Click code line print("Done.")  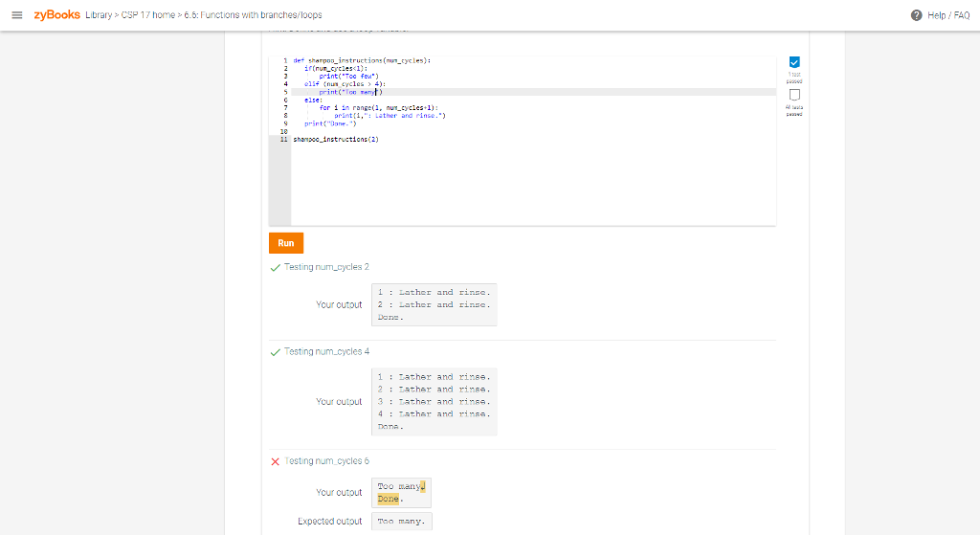point(330,123)
